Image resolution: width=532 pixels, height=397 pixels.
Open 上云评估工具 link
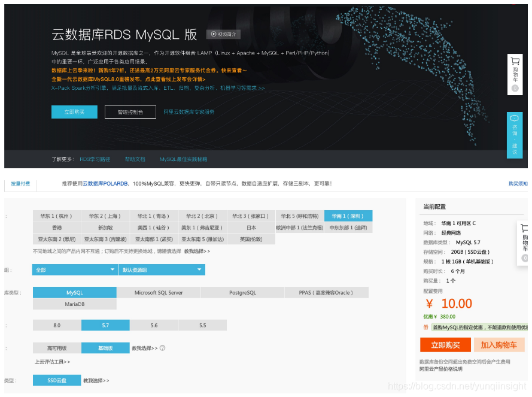click(52, 362)
